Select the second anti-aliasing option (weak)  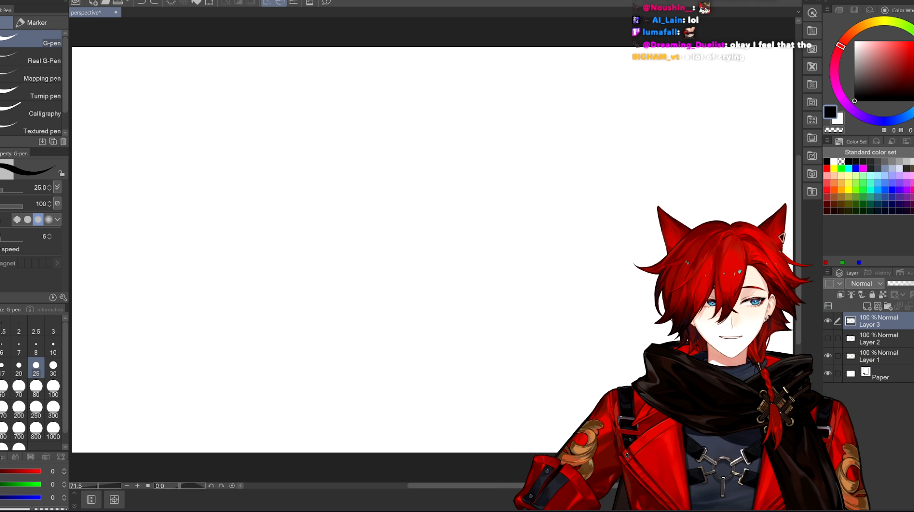(x=27, y=219)
